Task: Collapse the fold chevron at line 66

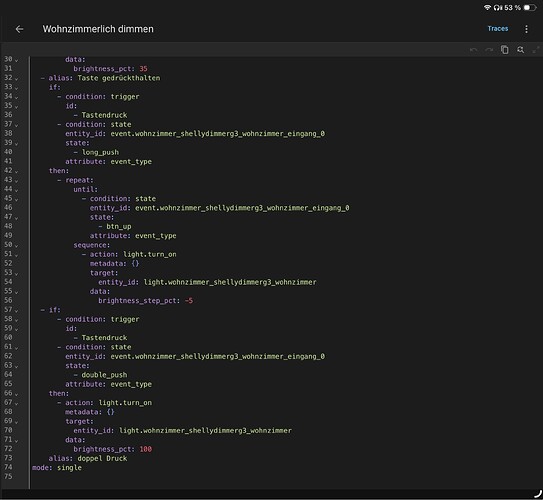Action: 16,394
